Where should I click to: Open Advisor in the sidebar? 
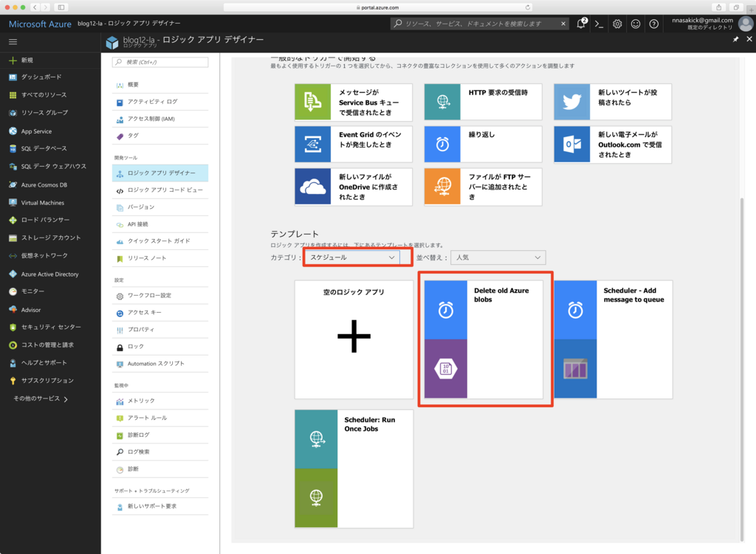point(31,310)
